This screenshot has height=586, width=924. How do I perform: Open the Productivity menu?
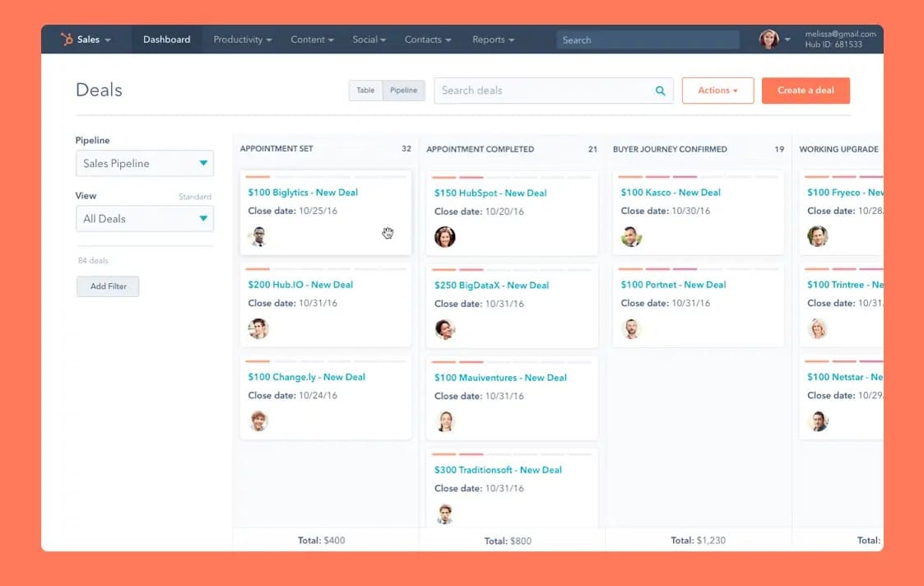tap(242, 40)
